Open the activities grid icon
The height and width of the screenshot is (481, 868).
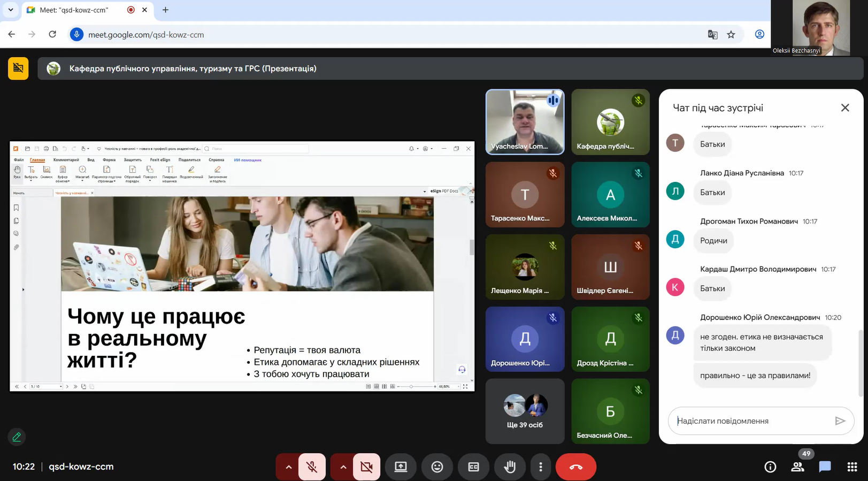(x=852, y=467)
